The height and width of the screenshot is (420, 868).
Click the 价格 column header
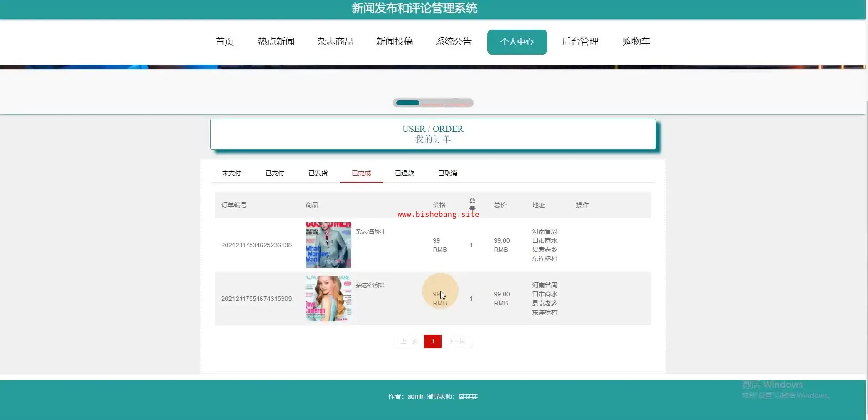coord(439,205)
